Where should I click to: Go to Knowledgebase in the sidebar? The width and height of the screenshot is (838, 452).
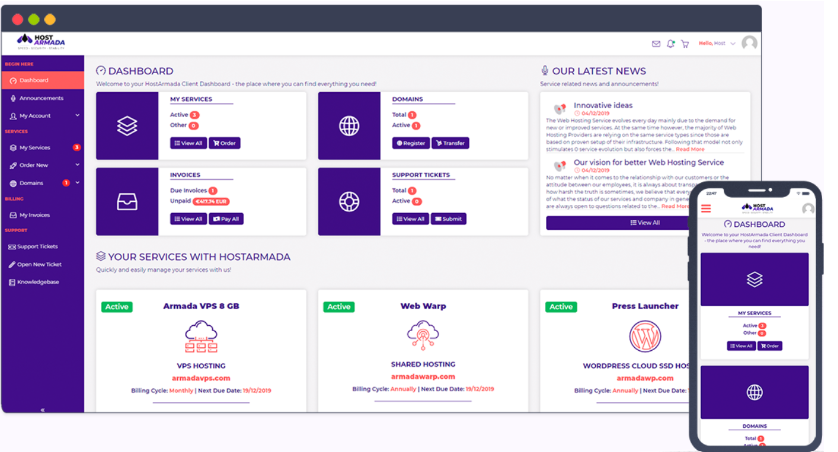(38, 282)
